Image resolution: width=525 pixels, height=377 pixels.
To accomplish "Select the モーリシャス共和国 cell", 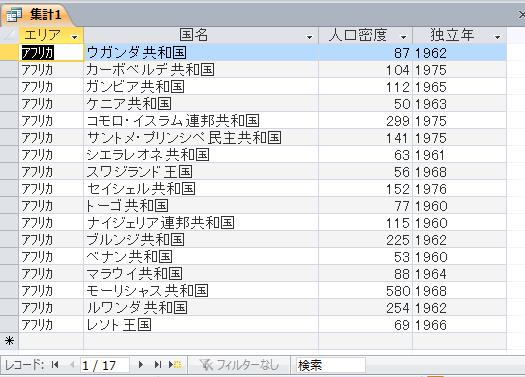I will [x=201, y=291].
